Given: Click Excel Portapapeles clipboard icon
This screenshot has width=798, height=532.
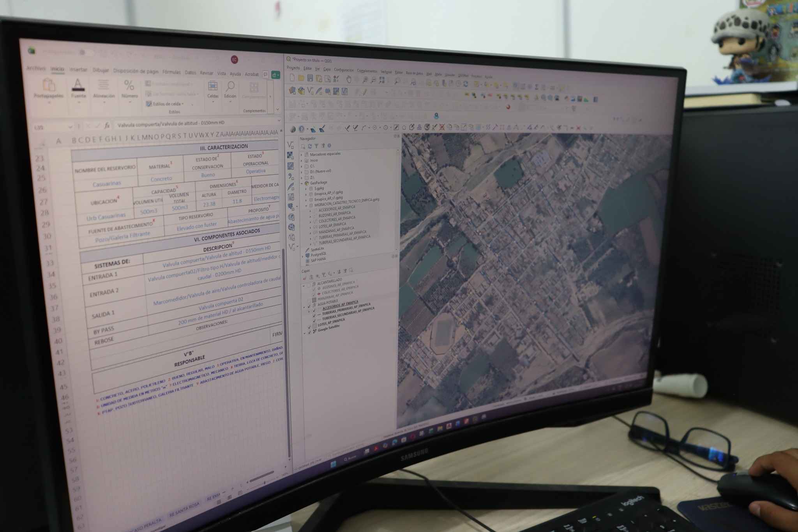Looking at the screenshot, I should point(49,85).
